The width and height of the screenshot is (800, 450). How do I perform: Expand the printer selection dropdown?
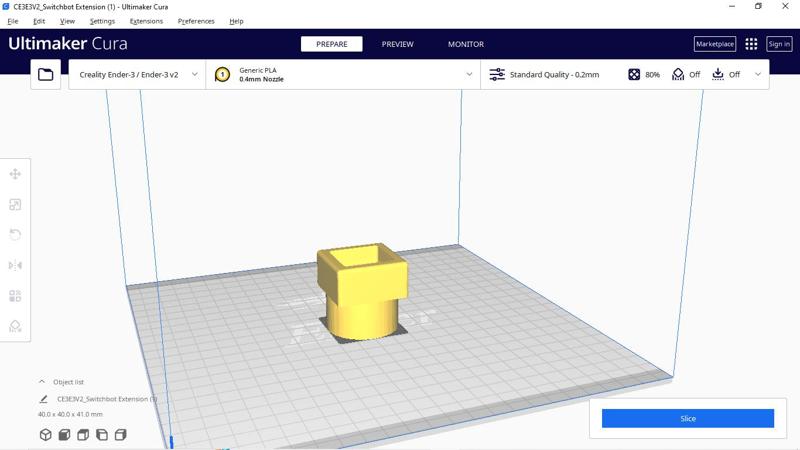[x=194, y=74]
